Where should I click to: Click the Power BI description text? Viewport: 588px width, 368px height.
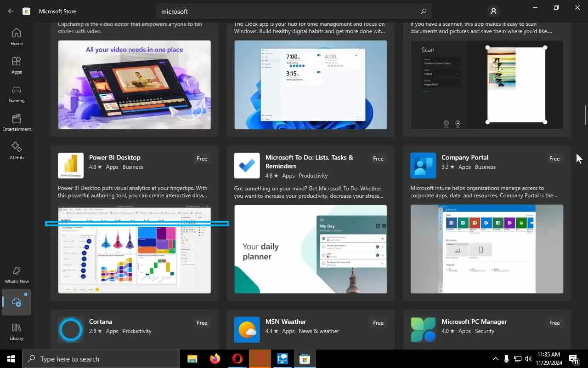tap(133, 191)
